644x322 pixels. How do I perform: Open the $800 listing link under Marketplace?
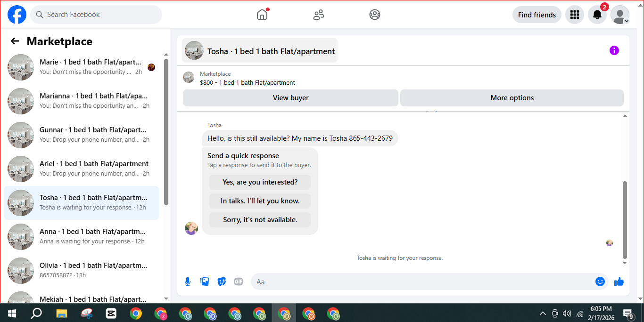coord(248,82)
